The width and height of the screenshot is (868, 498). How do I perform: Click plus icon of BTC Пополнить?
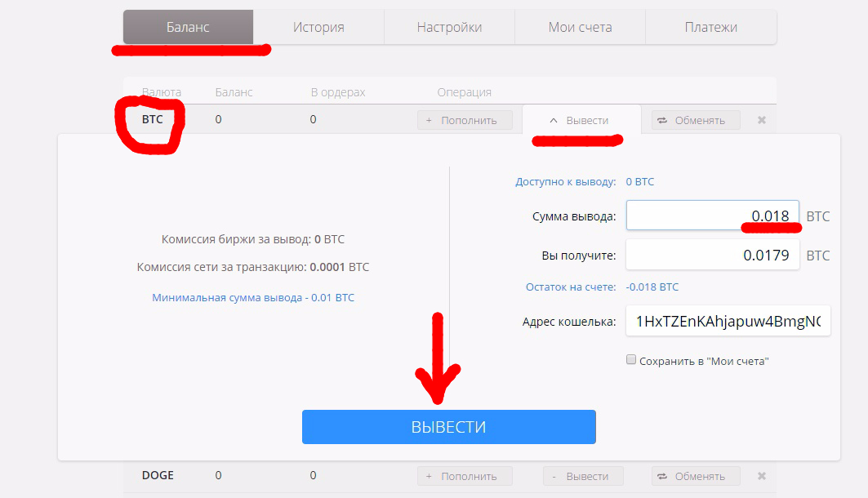pyautogui.click(x=429, y=120)
